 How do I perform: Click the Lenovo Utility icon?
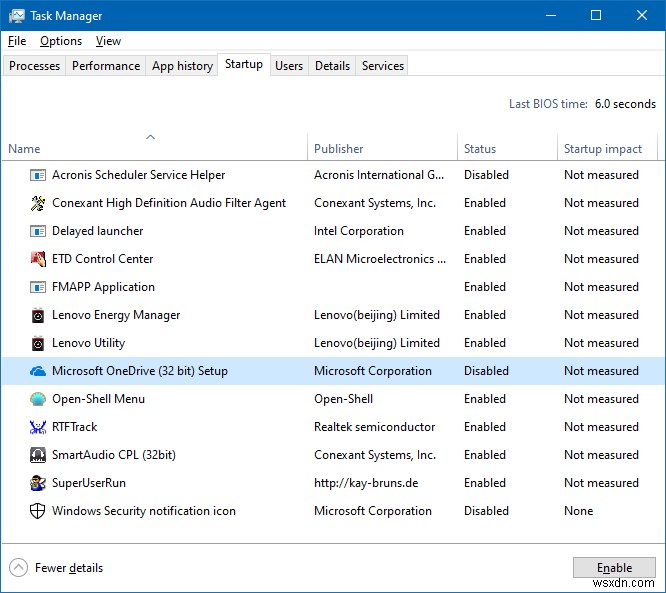tap(38, 343)
